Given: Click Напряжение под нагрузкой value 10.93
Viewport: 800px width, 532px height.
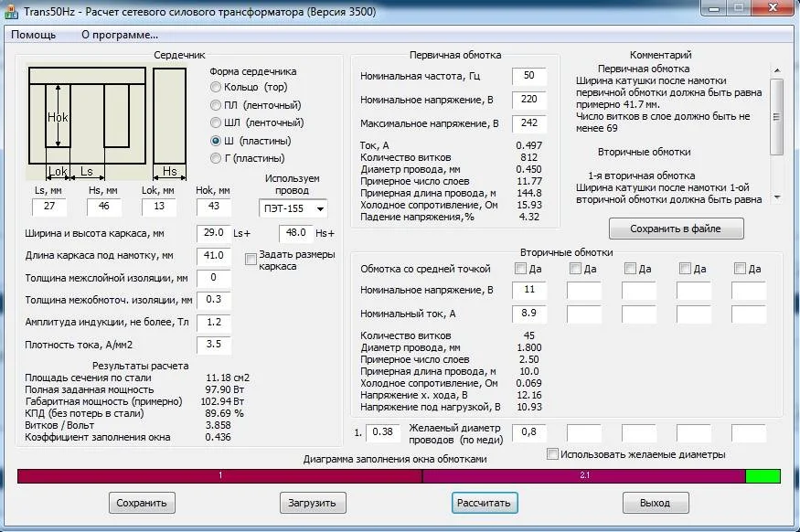Looking at the screenshot, I should [529, 407].
